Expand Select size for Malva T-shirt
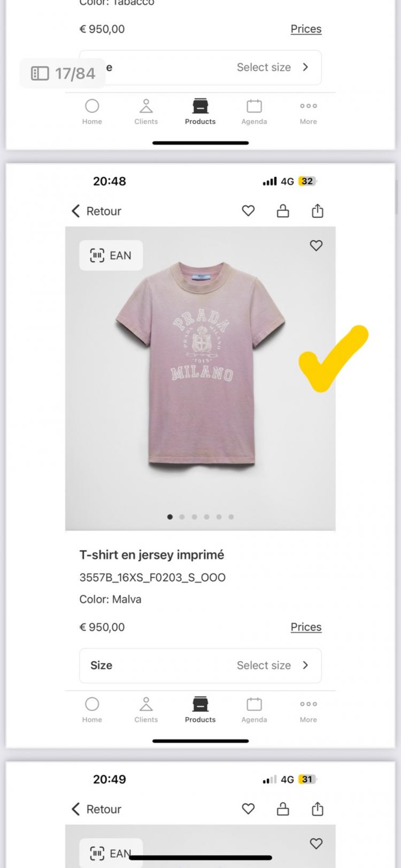The width and height of the screenshot is (401, 868). click(273, 665)
